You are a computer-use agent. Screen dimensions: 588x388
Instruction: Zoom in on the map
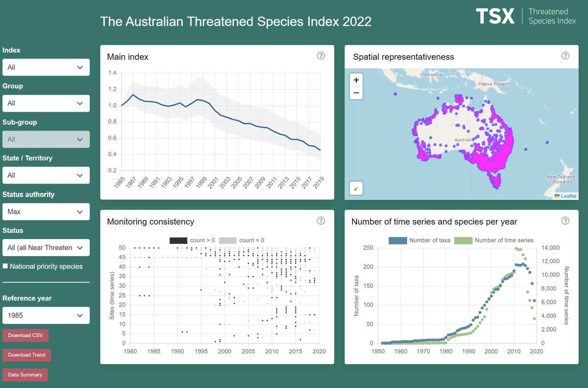pyautogui.click(x=356, y=80)
